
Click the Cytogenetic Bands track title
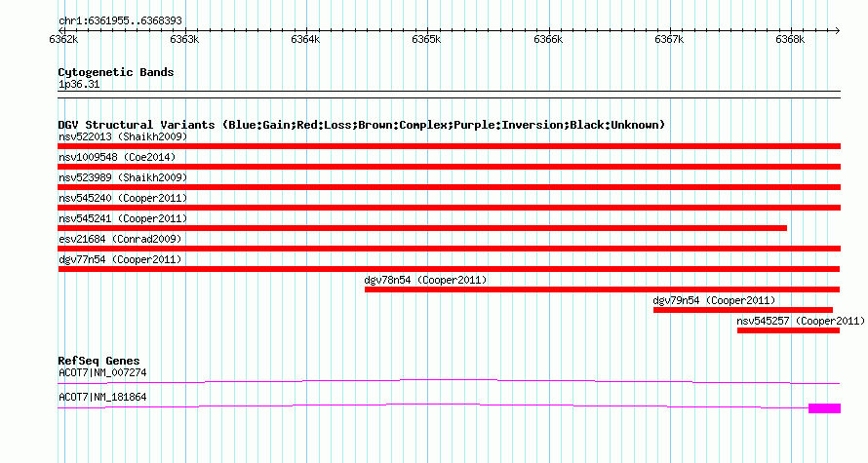tap(116, 72)
